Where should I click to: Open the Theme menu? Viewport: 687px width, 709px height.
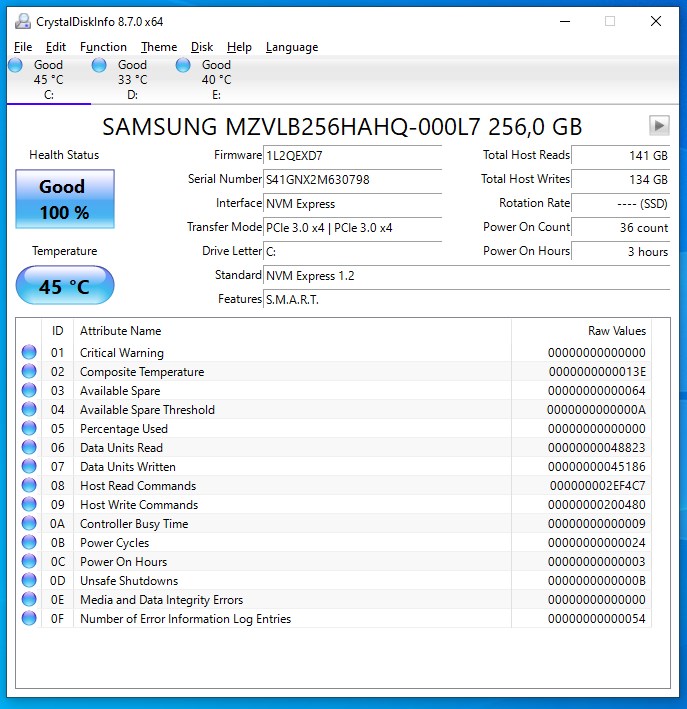(x=159, y=47)
